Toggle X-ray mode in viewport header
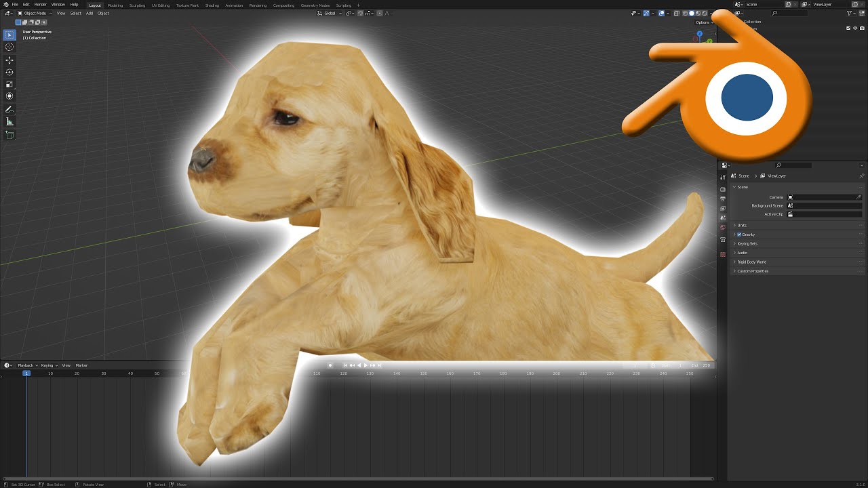868x488 pixels. click(676, 13)
